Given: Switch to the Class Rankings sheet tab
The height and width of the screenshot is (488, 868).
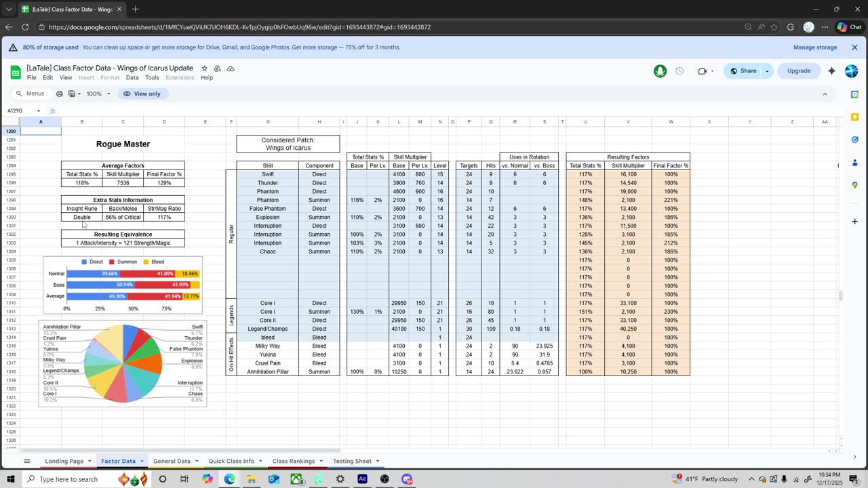Looking at the screenshot, I should tap(293, 461).
